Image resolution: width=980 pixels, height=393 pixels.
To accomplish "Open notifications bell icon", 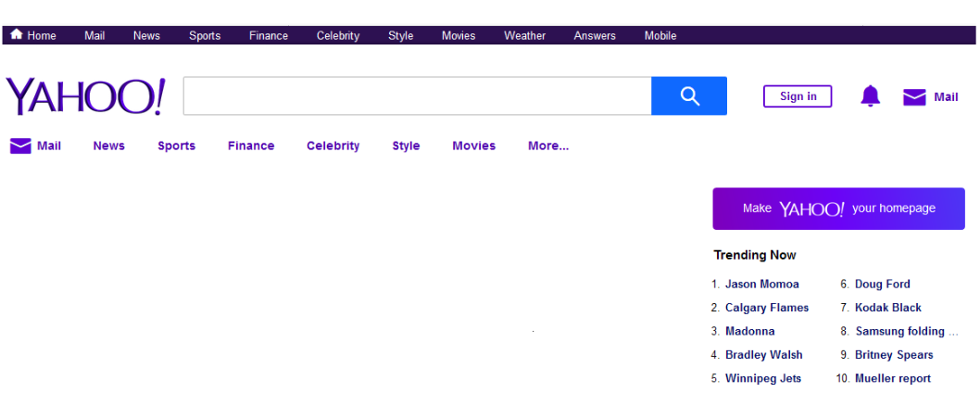I will tap(870, 96).
